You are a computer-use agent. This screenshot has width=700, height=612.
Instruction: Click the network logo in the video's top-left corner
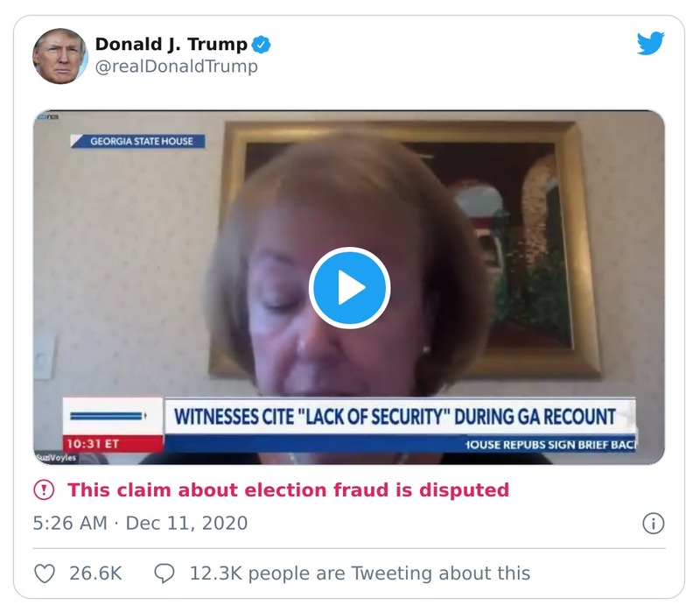click(x=47, y=116)
